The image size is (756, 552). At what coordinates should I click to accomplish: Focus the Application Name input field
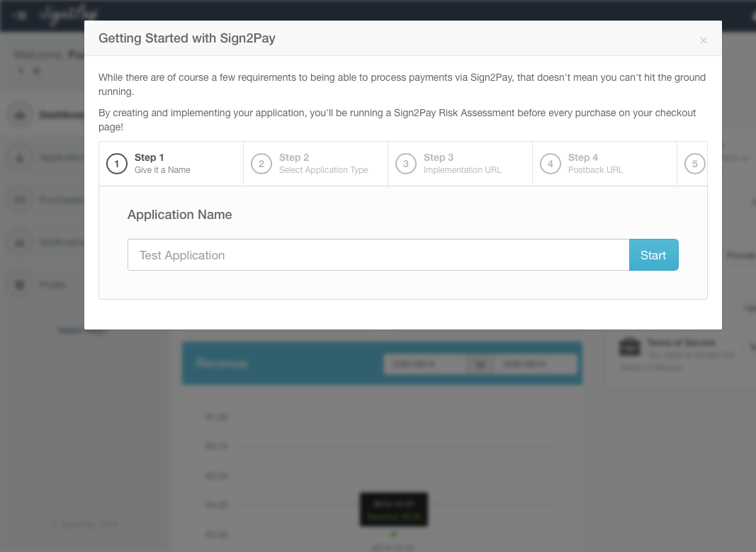pyautogui.click(x=378, y=255)
